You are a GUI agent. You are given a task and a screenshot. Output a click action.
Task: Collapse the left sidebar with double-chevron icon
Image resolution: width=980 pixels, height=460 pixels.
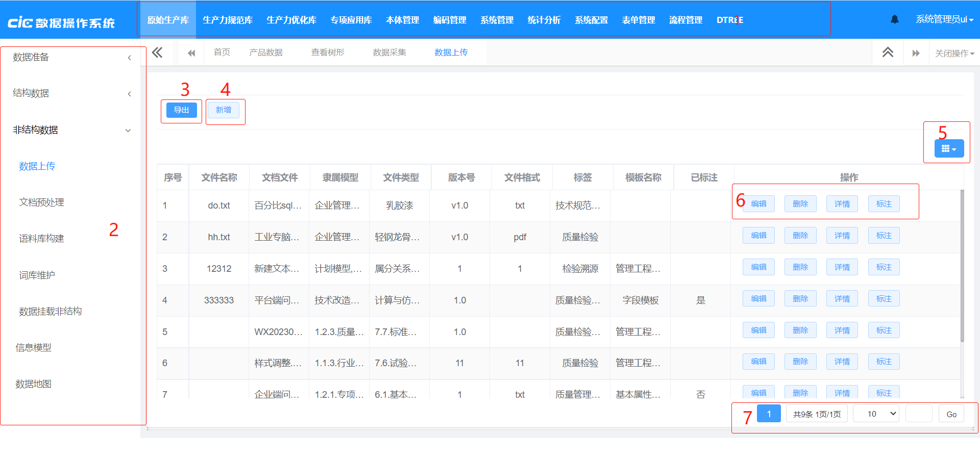157,53
